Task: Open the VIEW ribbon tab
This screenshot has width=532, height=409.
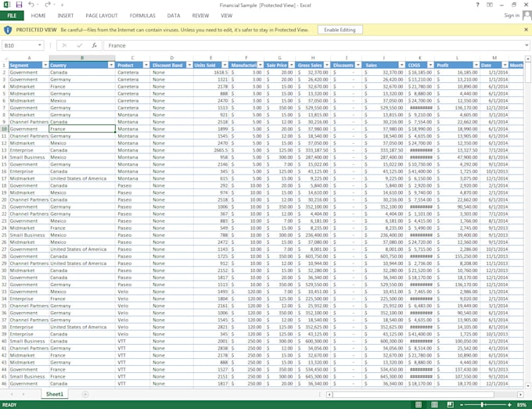Action: click(227, 16)
